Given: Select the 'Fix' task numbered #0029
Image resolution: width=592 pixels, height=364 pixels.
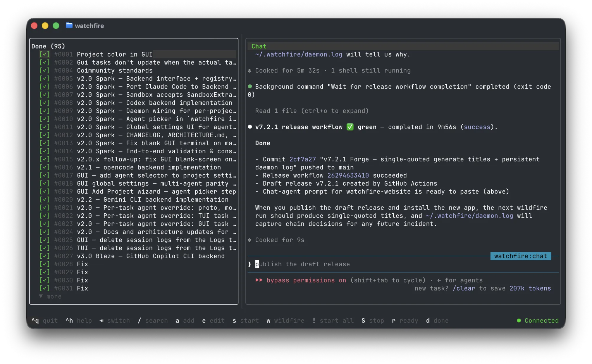Looking at the screenshot, I should click(x=82, y=272).
